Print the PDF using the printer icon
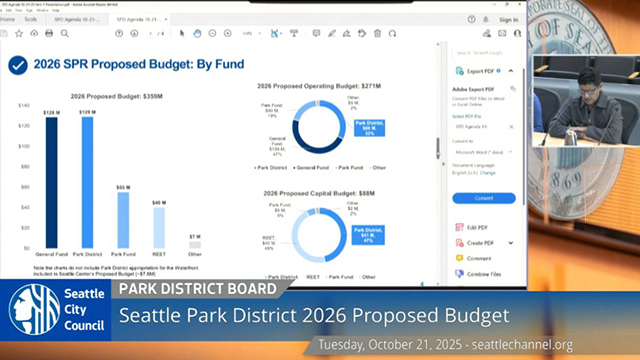The image size is (640, 360). tap(49, 33)
